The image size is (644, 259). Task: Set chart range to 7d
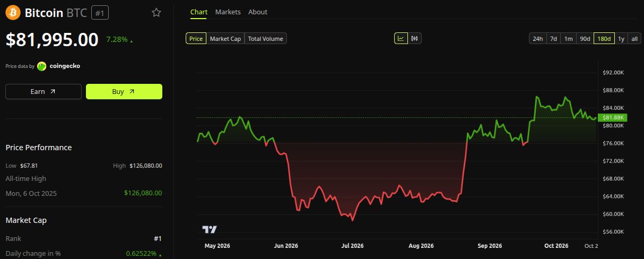(553, 38)
